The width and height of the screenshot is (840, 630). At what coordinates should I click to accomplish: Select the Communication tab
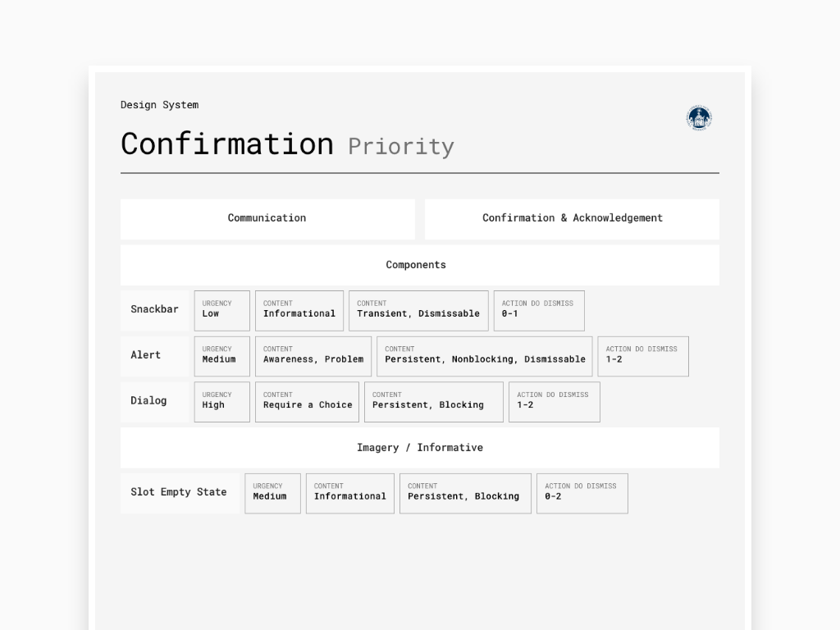tap(267, 219)
